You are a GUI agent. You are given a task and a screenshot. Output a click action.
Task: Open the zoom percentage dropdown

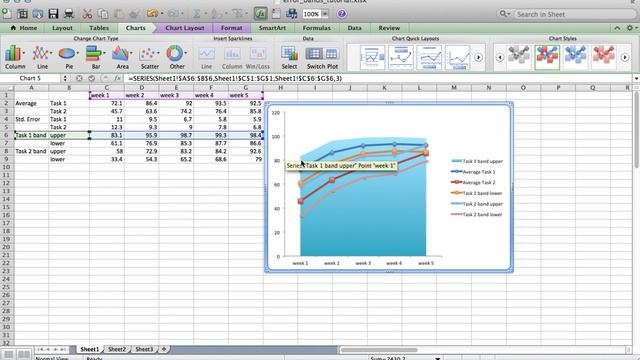click(x=325, y=14)
